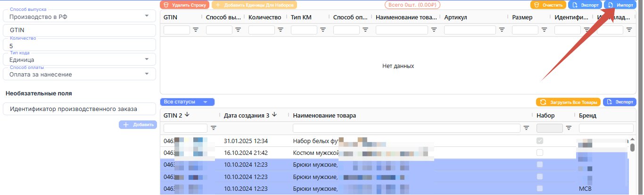
Task: Click the Идентификатор производственного заказа field
Action: 79,109
